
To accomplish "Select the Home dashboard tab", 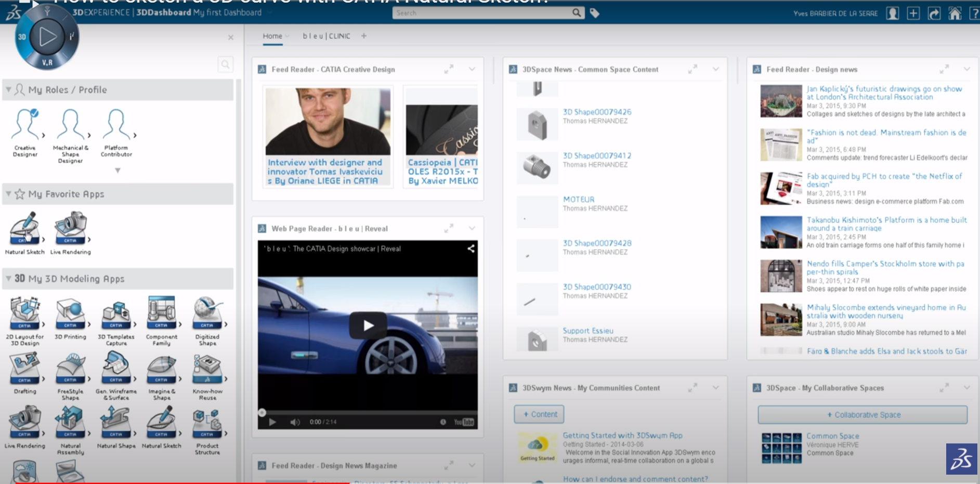I will coord(272,36).
